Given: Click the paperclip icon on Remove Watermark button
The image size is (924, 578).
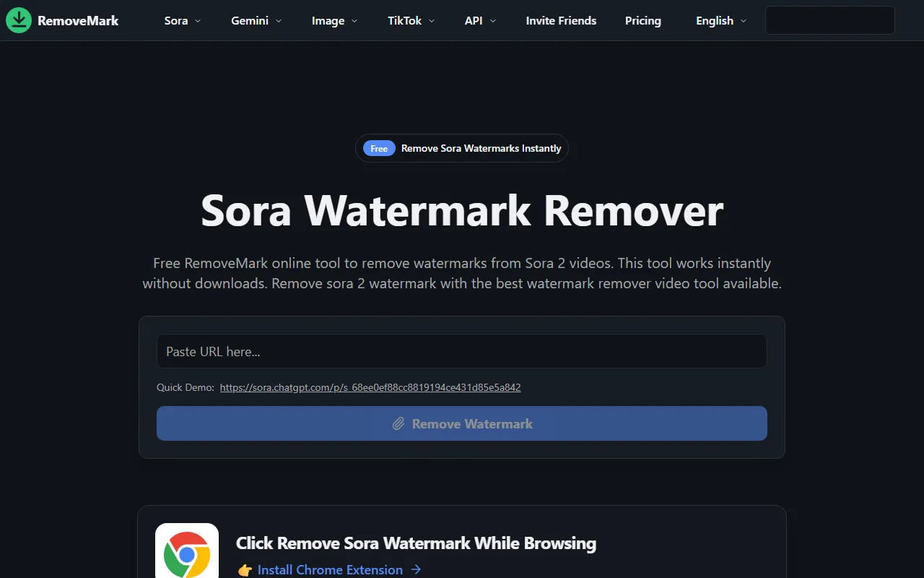Looking at the screenshot, I should click(x=398, y=424).
